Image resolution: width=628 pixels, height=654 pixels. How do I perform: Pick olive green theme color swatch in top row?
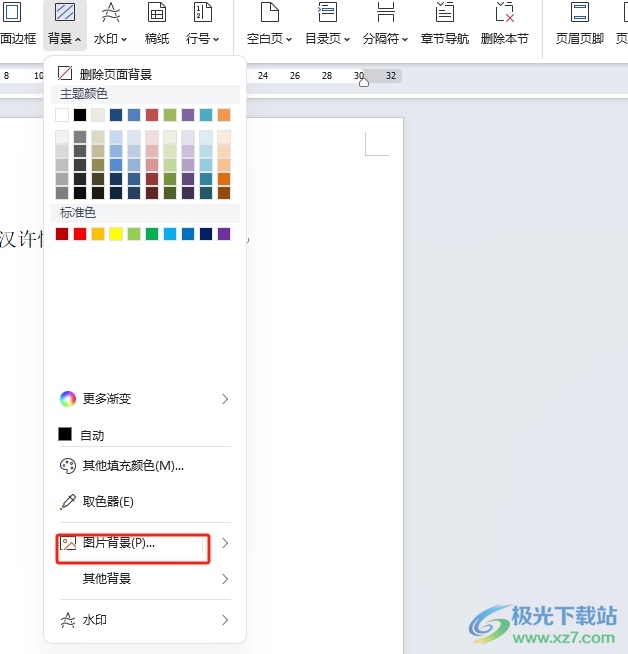pos(170,115)
